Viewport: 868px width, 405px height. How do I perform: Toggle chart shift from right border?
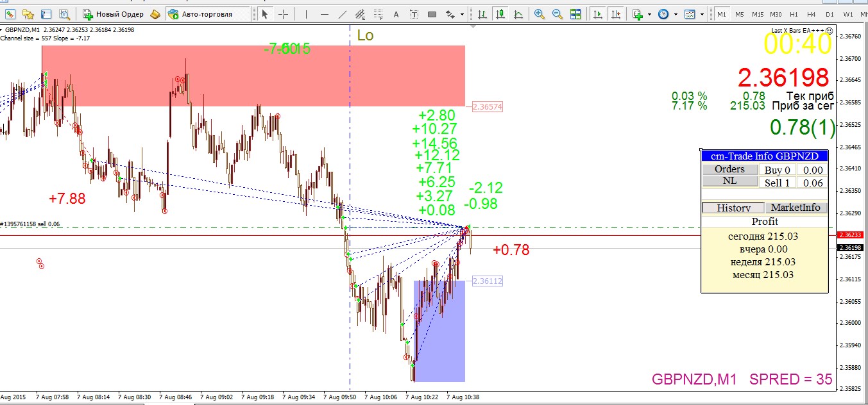click(x=616, y=13)
